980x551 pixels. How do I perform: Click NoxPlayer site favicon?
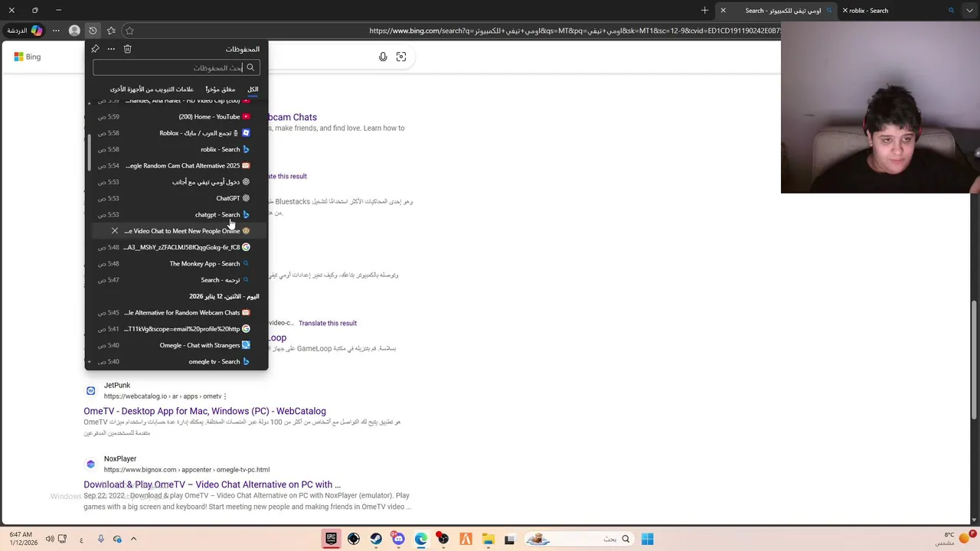click(x=90, y=464)
